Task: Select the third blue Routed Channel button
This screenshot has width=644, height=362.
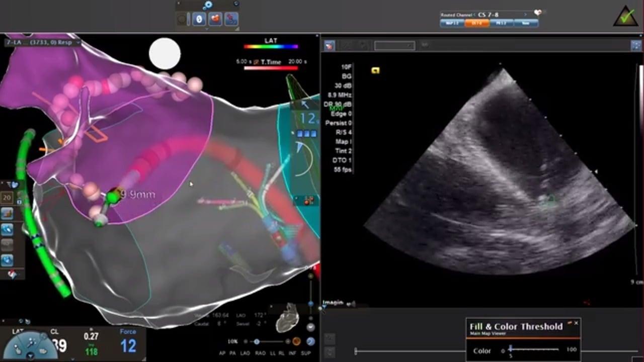Action: pyautogui.click(x=501, y=23)
